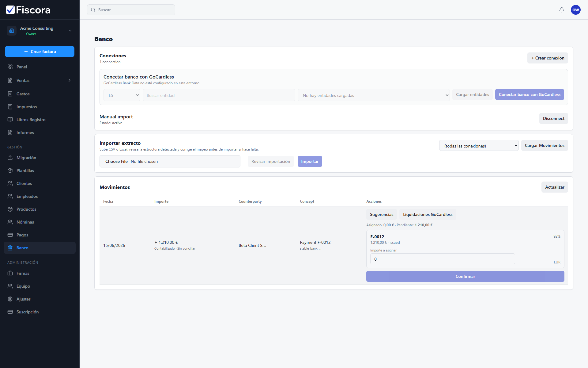Show Sugerencias for the Beta Client movement
The height and width of the screenshot is (368, 588).
coord(382,214)
